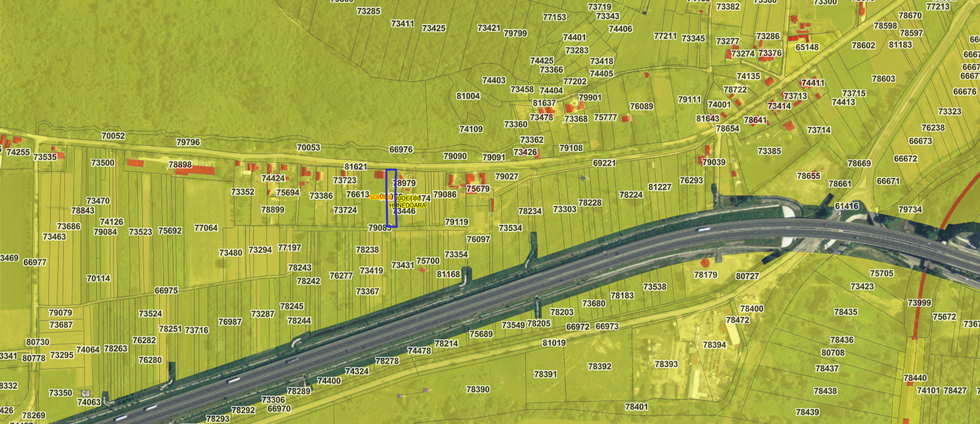Select parcel number 78603
Screen dimensions: 980x424
[x=883, y=79]
